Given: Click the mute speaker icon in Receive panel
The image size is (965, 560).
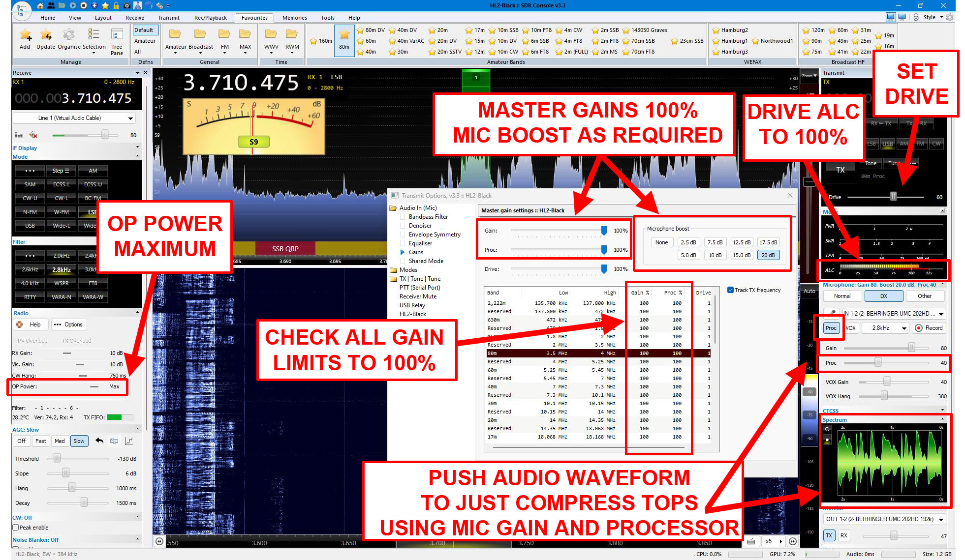Looking at the screenshot, I should click(33, 135).
